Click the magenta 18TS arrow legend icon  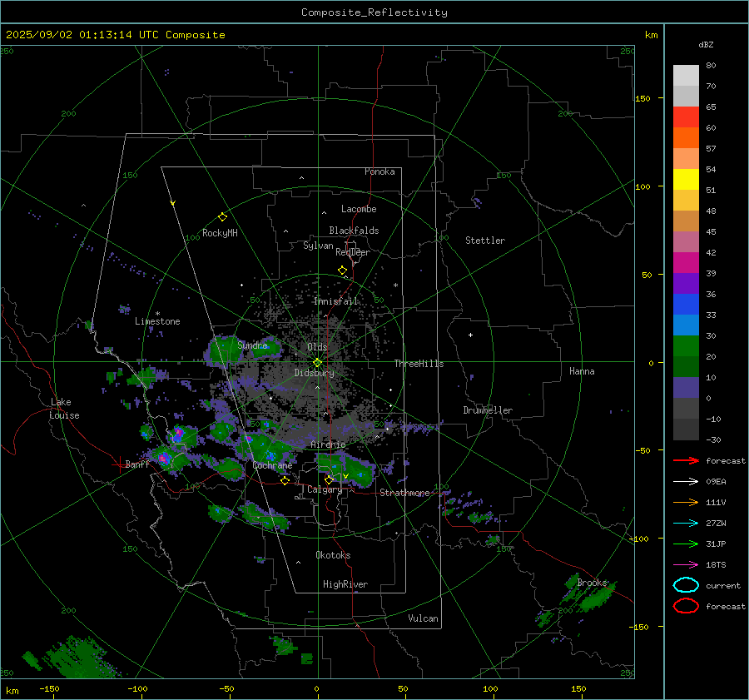(x=686, y=565)
